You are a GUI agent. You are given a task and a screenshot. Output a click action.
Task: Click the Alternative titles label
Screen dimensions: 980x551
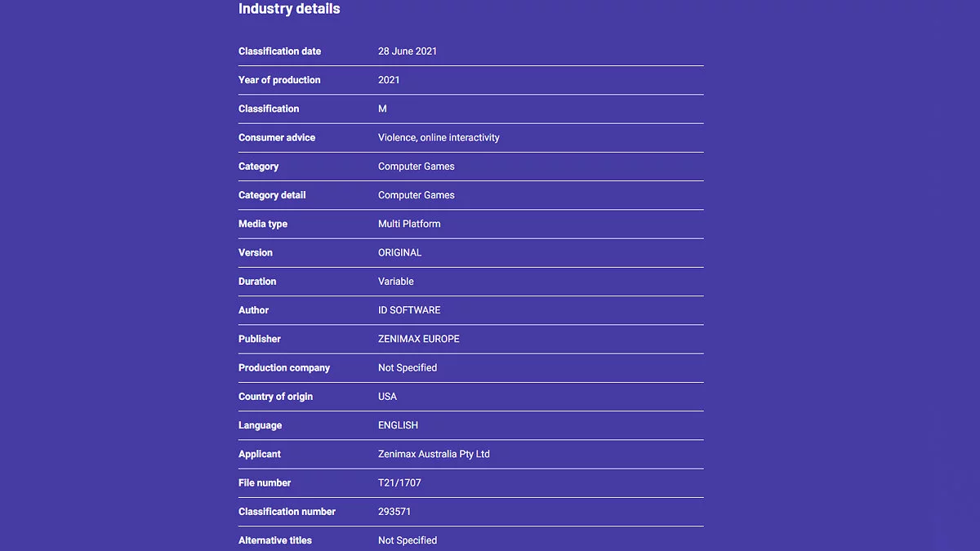pyautogui.click(x=275, y=540)
